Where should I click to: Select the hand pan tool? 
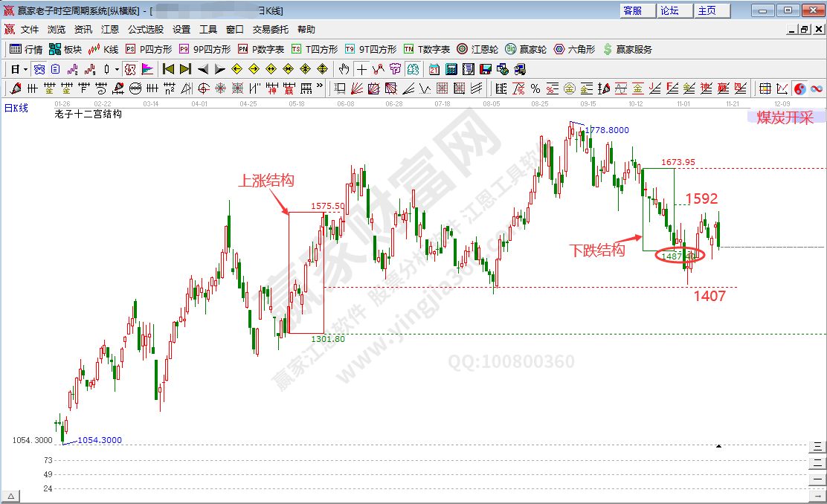tap(344, 69)
